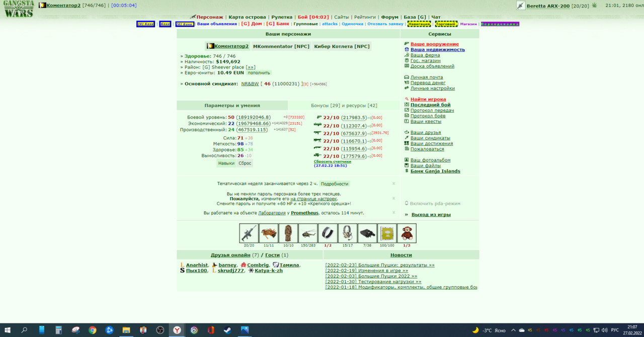Click the Sheever place [»»] link
The height and width of the screenshot is (337, 644).
click(250, 67)
